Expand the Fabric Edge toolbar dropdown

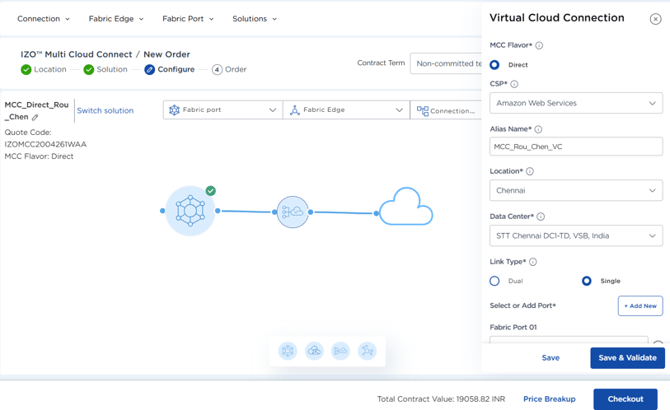click(346, 110)
